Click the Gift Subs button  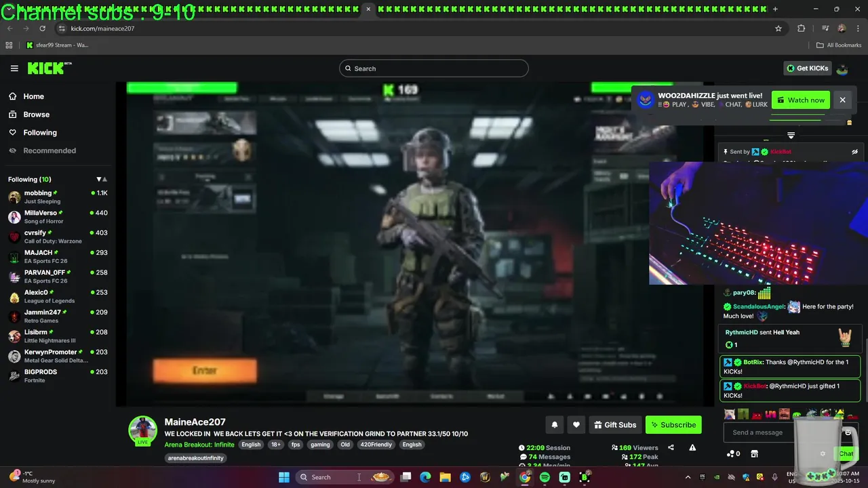pyautogui.click(x=615, y=425)
